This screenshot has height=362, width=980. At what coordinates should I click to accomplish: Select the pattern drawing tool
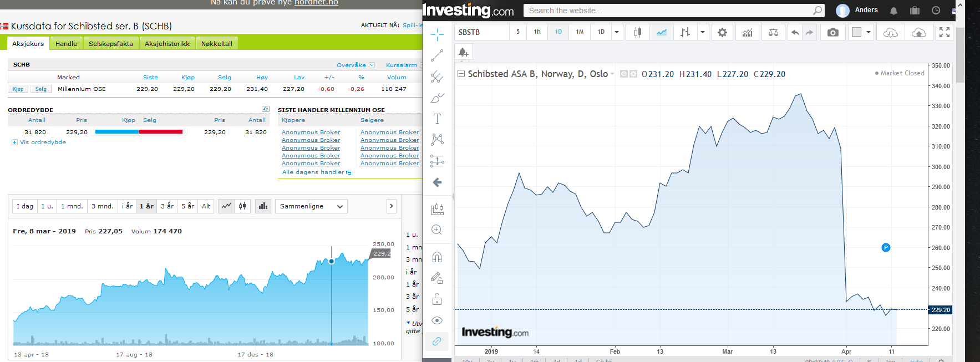[437, 139]
